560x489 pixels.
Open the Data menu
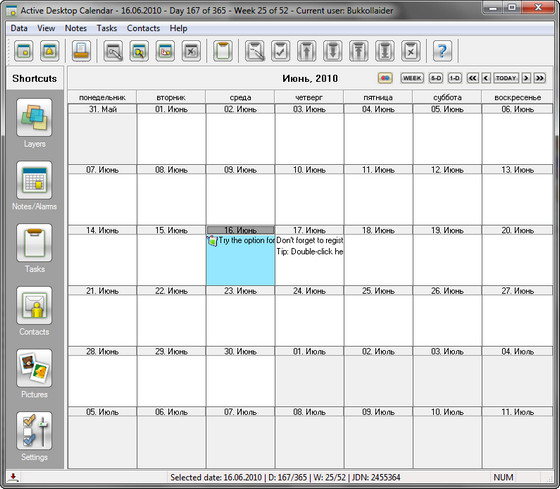tap(19, 28)
